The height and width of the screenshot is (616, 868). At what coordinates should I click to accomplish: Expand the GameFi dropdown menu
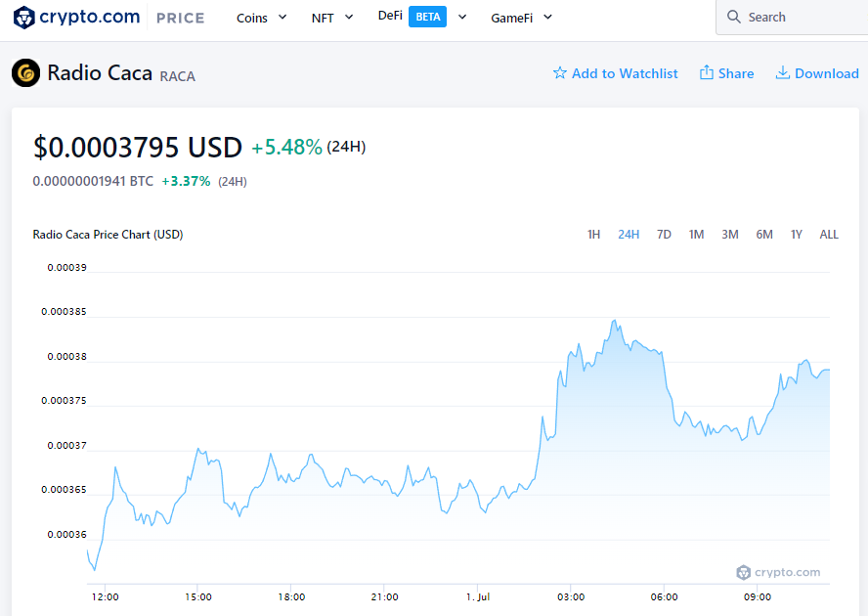tap(521, 18)
